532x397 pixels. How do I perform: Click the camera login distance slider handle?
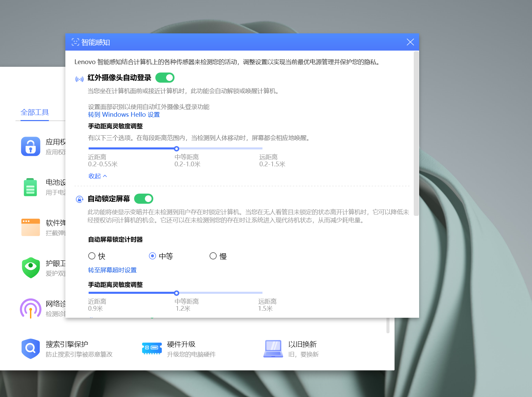(177, 149)
